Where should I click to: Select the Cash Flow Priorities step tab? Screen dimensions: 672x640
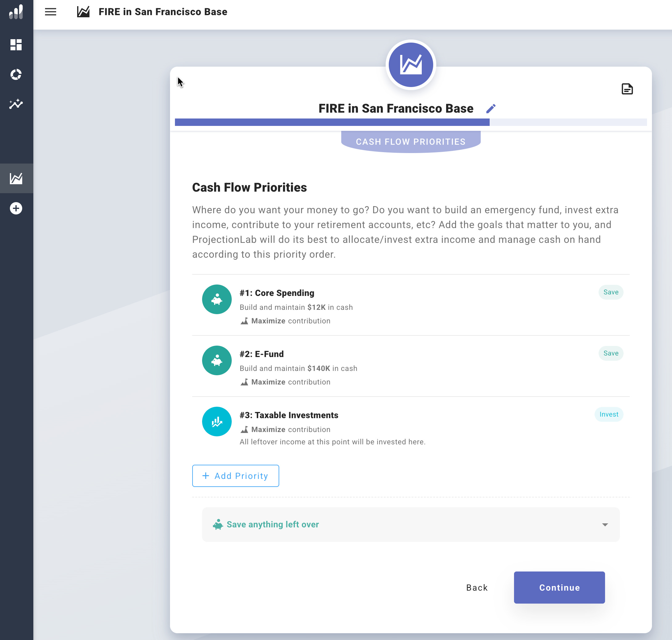point(411,142)
